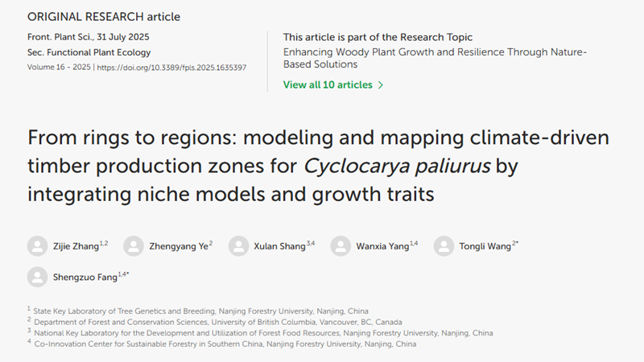Click Wanxia Yang's profile avatar
644x362 pixels.
coord(341,245)
